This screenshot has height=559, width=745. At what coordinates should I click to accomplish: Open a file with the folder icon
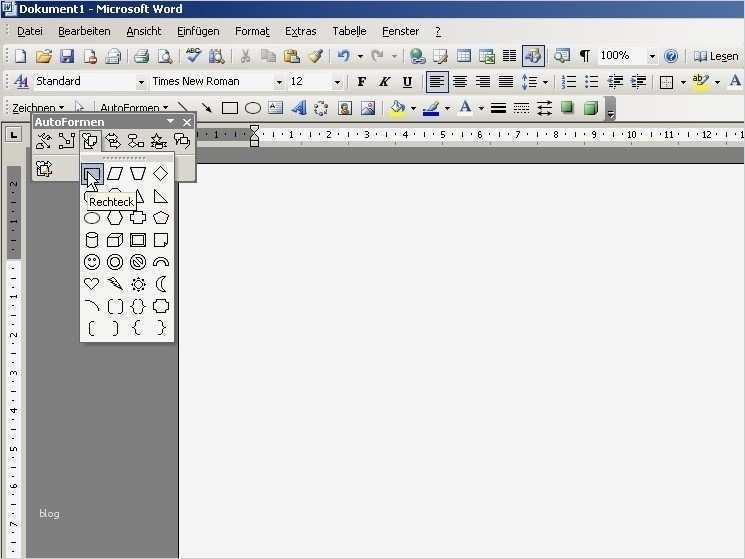[x=44, y=56]
